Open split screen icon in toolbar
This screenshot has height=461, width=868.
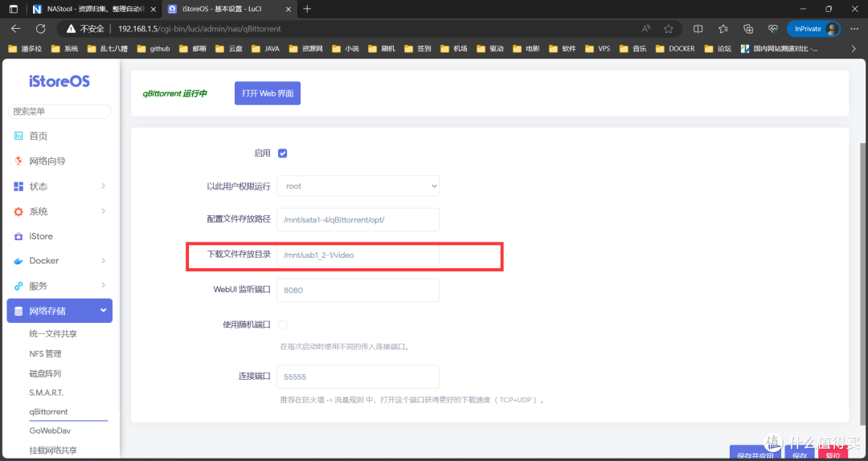(698, 29)
